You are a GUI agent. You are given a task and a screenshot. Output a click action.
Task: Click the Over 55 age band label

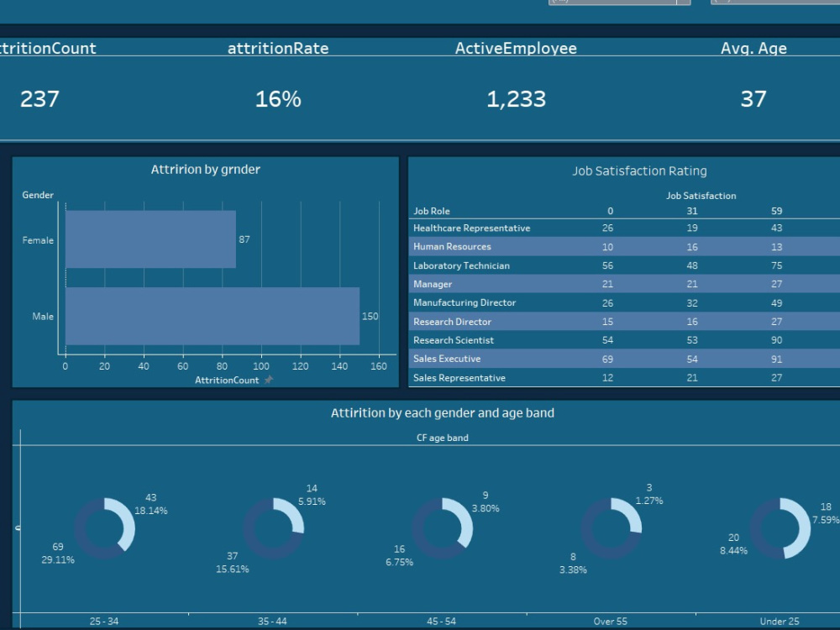[x=611, y=621]
